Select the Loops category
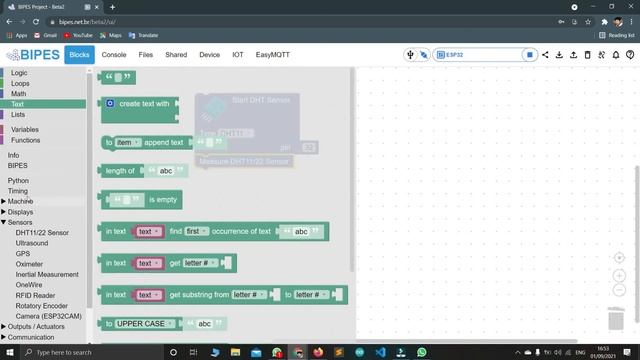The image size is (640, 360). point(20,83)
